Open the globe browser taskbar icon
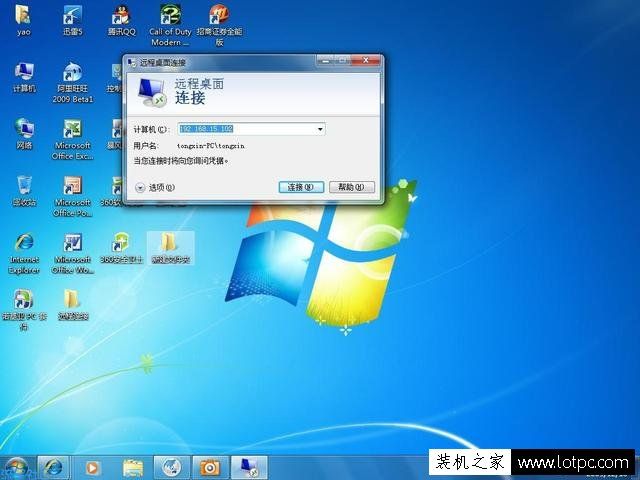The width and height of the screenshot is (640, 480). tap(171, 468)
